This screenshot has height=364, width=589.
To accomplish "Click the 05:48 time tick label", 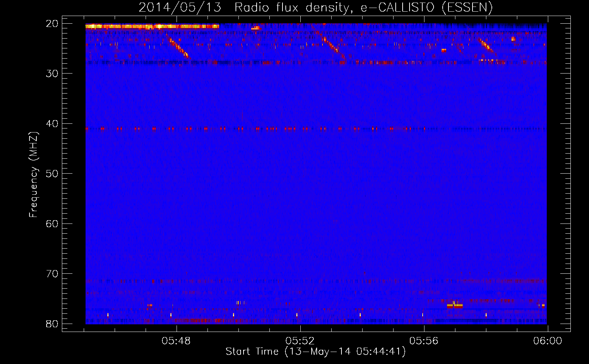I will tap(176, 341).
